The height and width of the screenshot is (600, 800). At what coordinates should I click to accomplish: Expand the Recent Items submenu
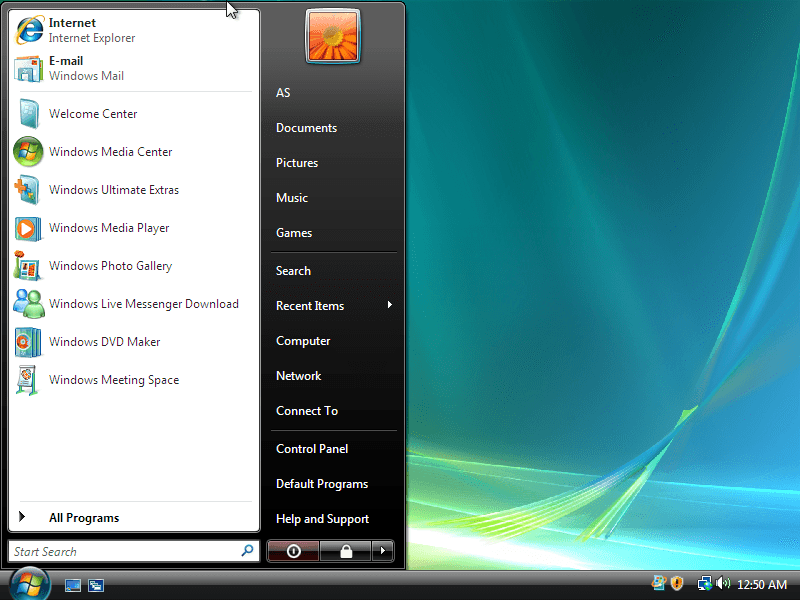(334, 306)
